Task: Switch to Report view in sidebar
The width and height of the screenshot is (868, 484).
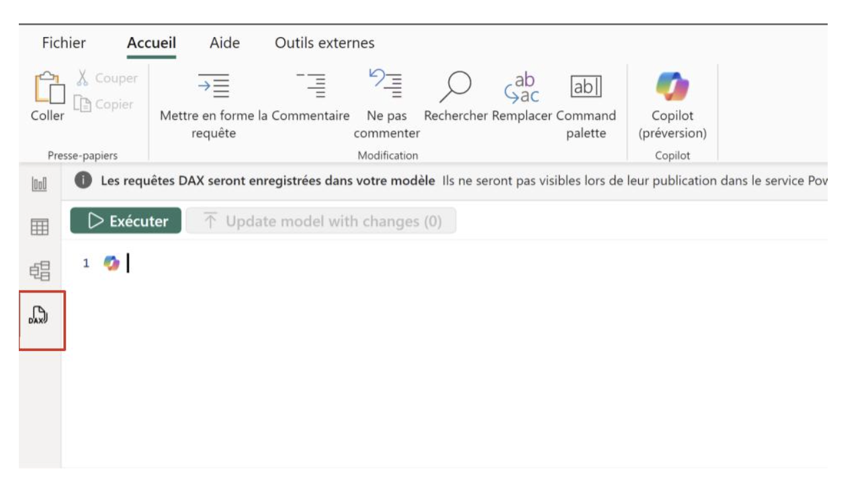Action: [40, 184]
